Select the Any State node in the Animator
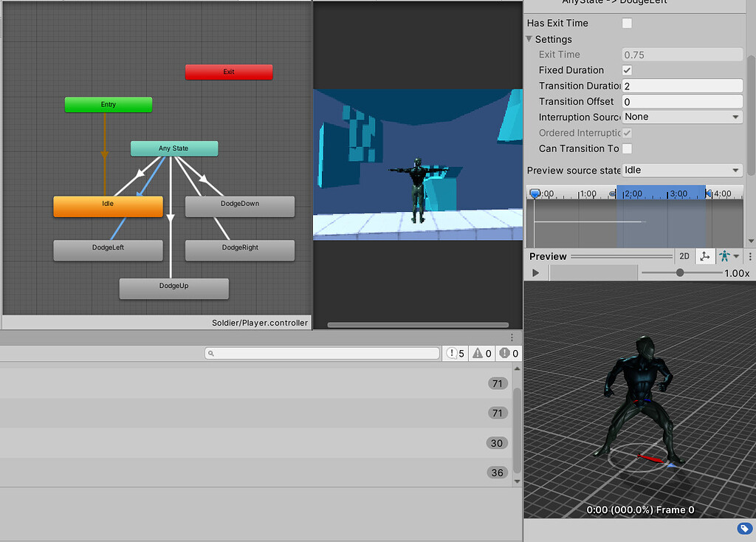 click(x=173, y=148)
